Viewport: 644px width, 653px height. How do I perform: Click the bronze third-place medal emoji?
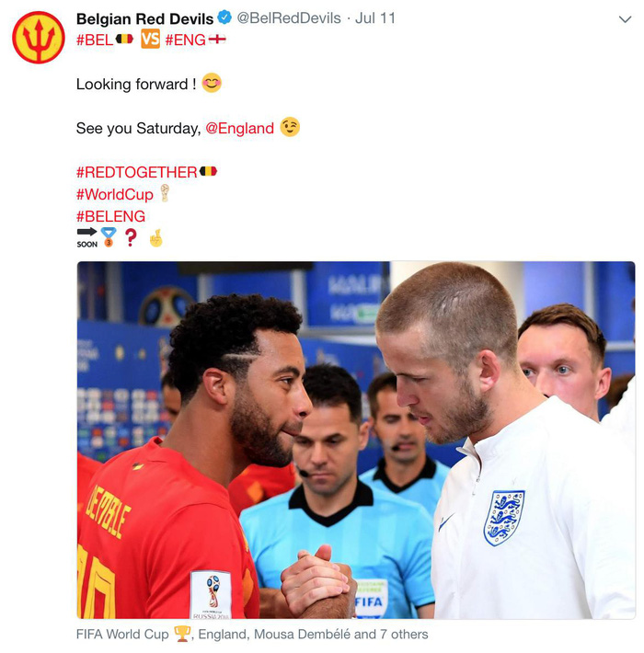(109, 237)
